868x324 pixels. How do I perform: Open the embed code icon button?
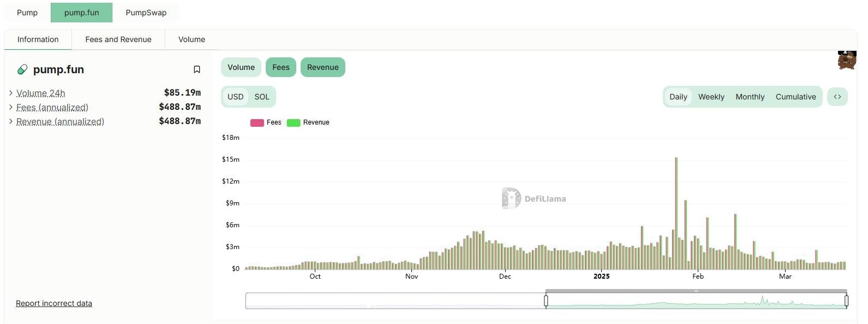[837, 97]
